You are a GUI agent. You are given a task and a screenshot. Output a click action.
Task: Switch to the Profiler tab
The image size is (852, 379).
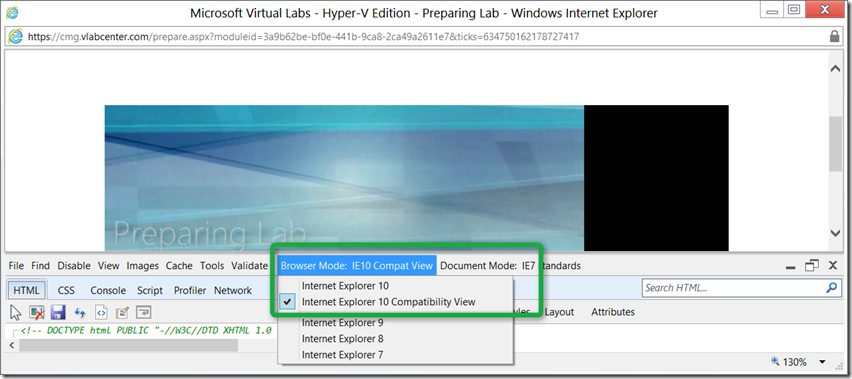(x=190, y=290)
